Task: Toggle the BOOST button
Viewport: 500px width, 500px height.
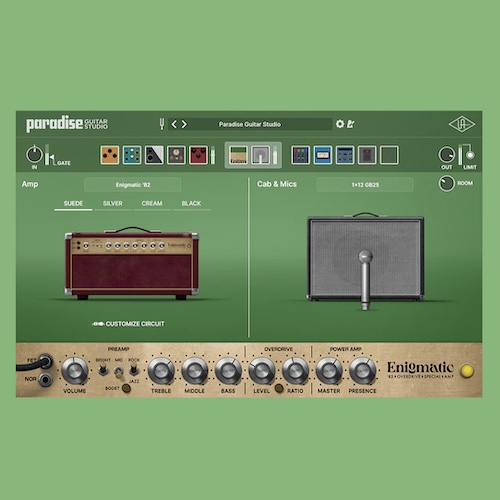Action: point(126,388)
